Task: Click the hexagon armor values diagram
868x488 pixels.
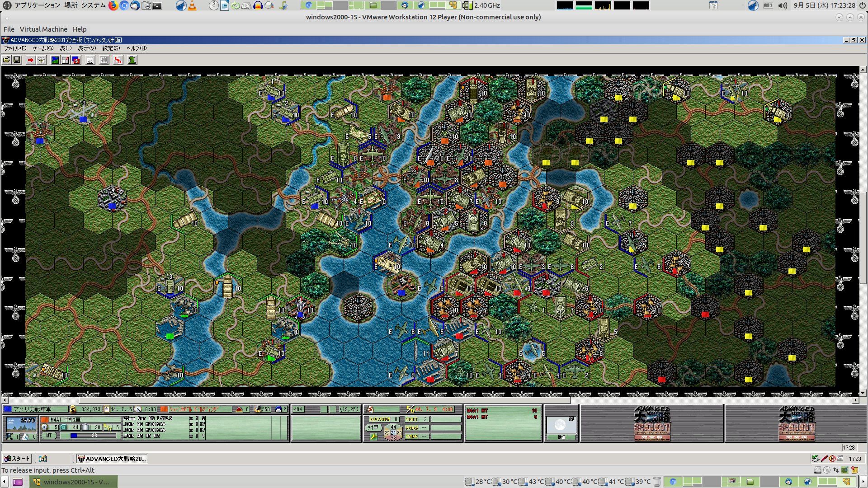Action: (x=393, y=432)
